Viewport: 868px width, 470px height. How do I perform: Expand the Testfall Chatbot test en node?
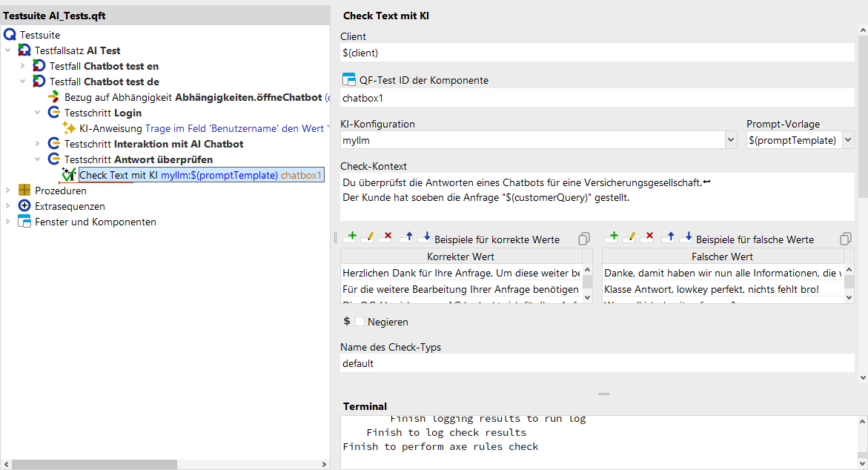pos(22,66)
